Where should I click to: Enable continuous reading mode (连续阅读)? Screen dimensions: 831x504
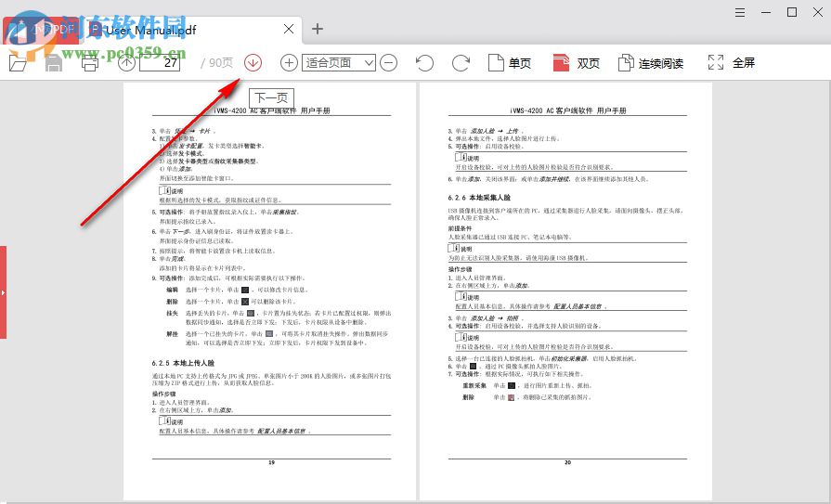coord(651,63)
